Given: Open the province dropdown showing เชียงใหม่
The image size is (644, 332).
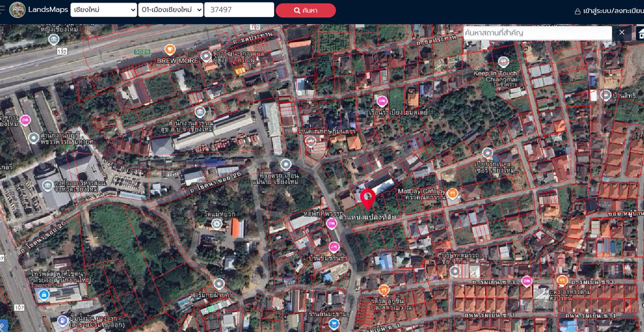Looking at the screenshot, I should pyautogui.click(x=103, y=10).
